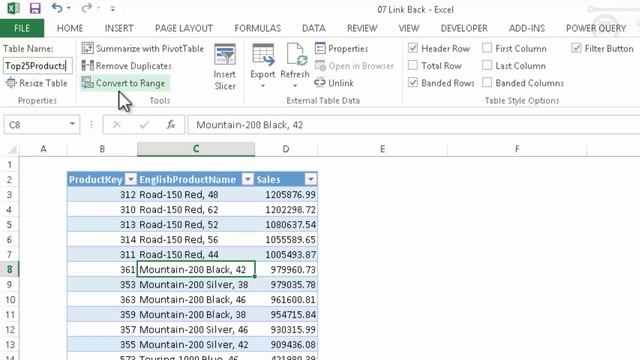This screenshot has height=360, width=640.
Task: Select the column E header
Action: (382, 149)
